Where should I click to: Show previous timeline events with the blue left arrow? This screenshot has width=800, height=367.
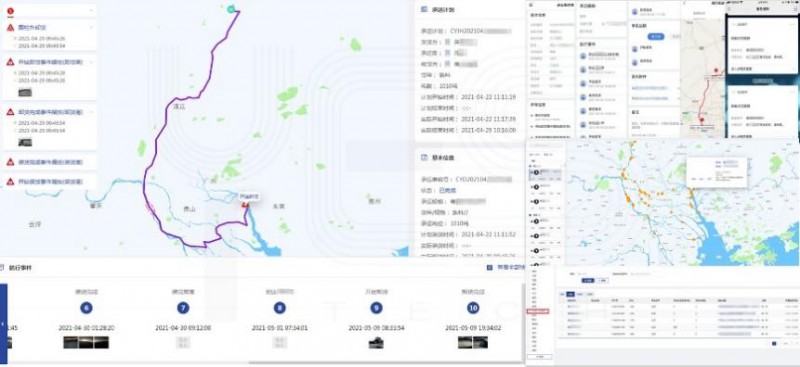pyautogui.click(x=4, y=323)
